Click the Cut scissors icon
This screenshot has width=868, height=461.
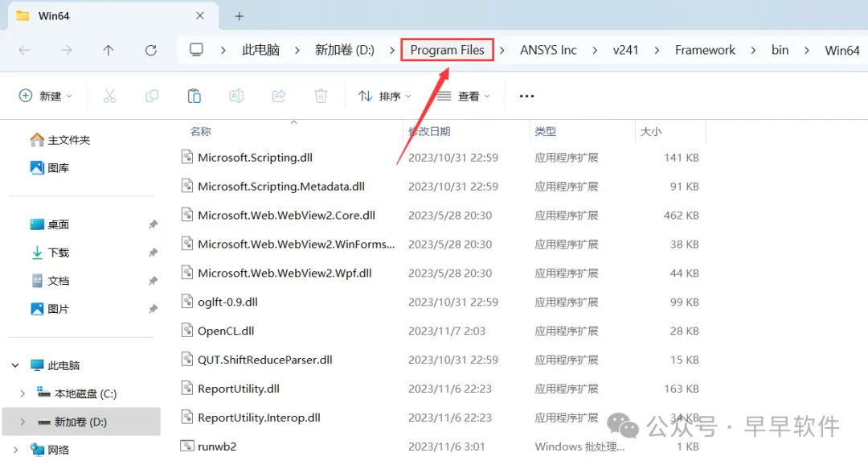109,96
